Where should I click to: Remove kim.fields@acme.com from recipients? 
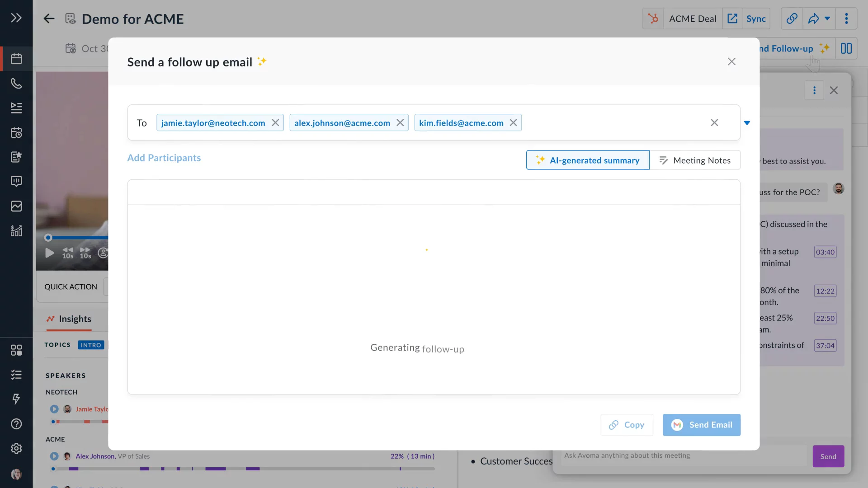point(513,123)
